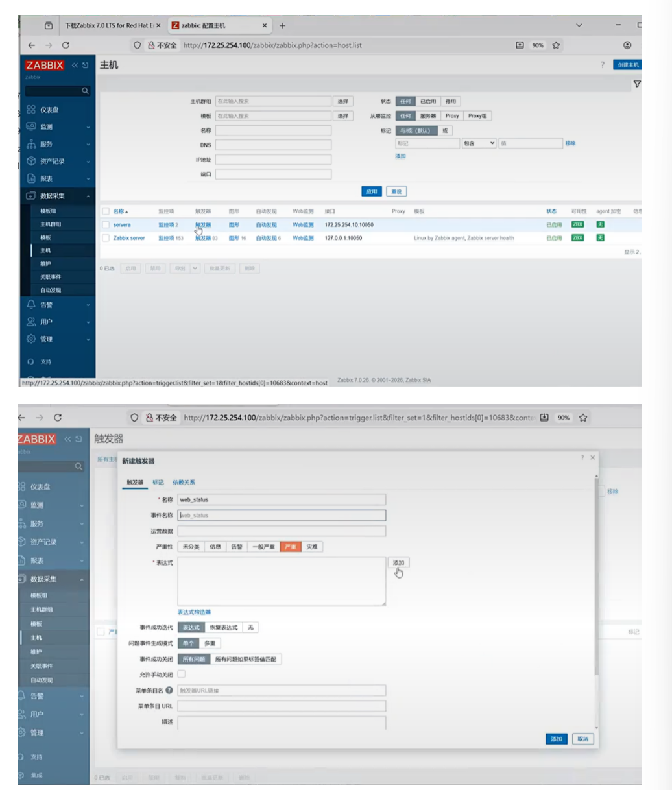Image resolution: width=672 pixels, height=790 pixels.
Task: Click the 重设 filter button
Action: point(396,191)
